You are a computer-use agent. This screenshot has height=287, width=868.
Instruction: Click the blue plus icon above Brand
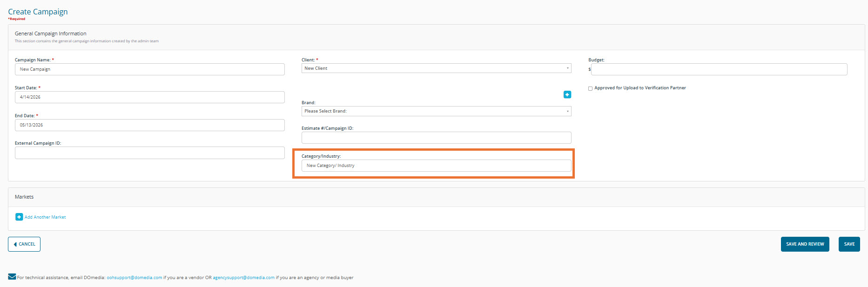[567, 94]
